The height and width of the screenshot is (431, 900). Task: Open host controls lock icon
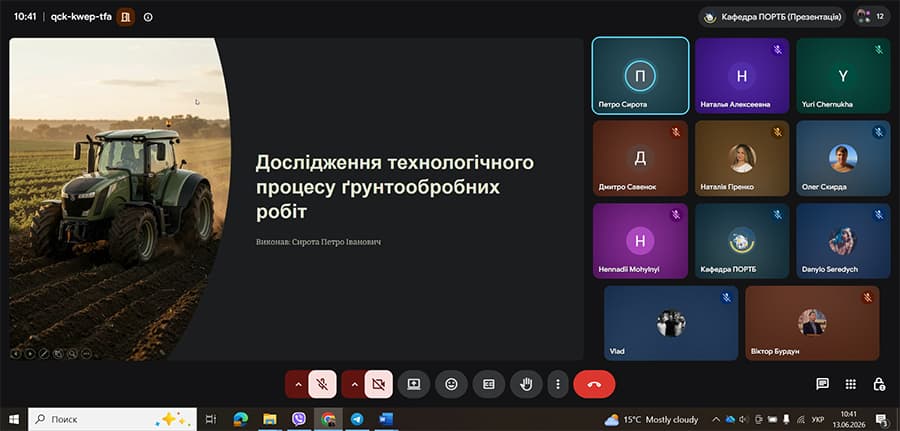click(879, 385)
